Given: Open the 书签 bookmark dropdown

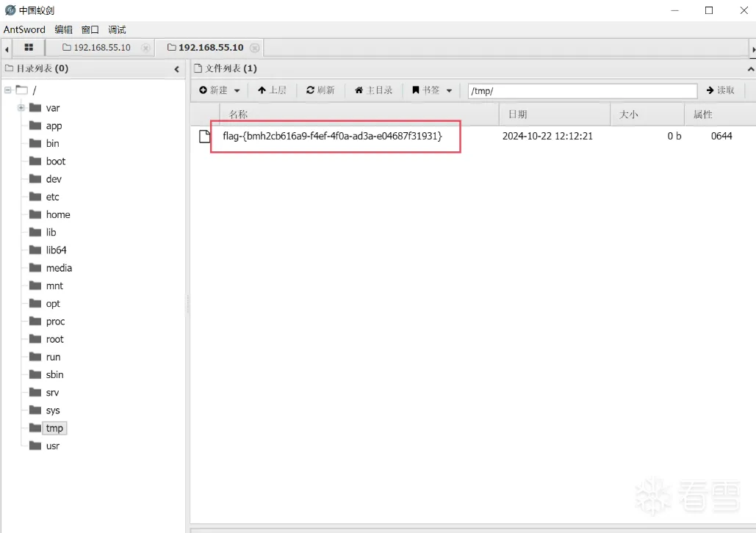Looking at the screenshot, I should tap(431, 90).
